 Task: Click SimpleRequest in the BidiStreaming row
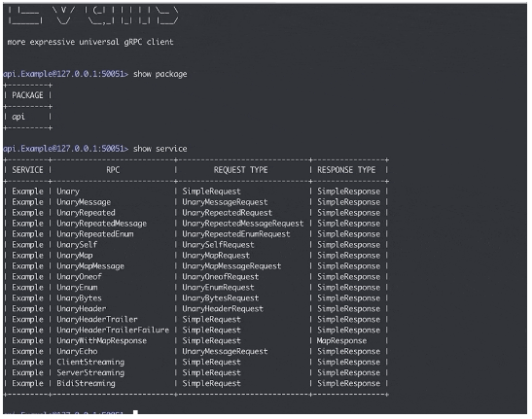[211, 383]
